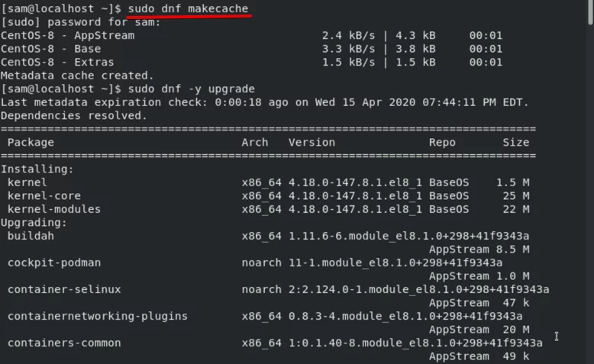The width and height of the screenshot is (594, 364).
Task: Click the 'kernel-modules' package name
Action: point(53,209)
